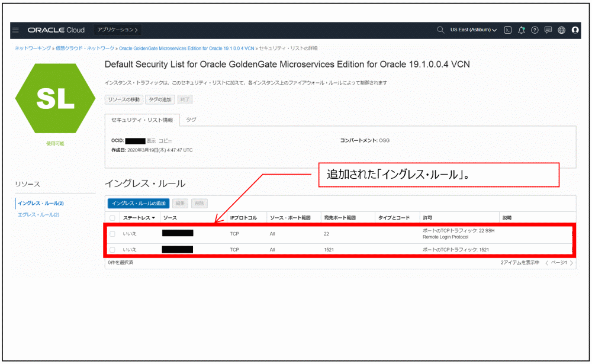
Task: Click the ページ1 pagination label
Action: point(559,263)
